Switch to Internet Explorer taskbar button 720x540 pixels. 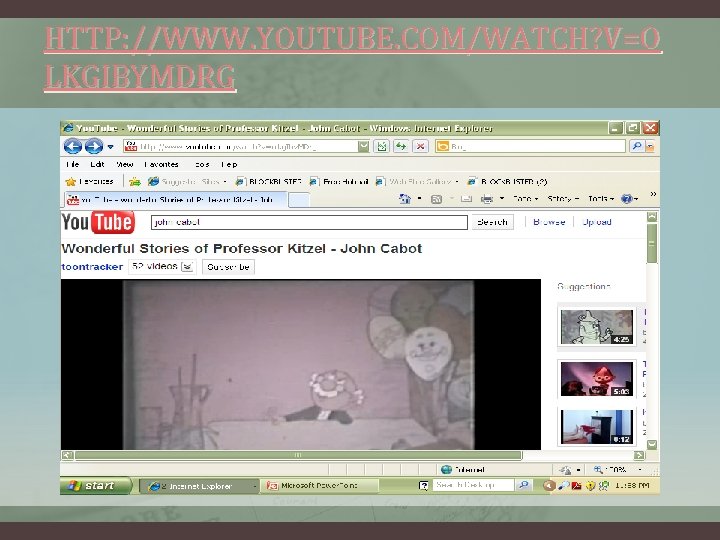coord(199,486)
